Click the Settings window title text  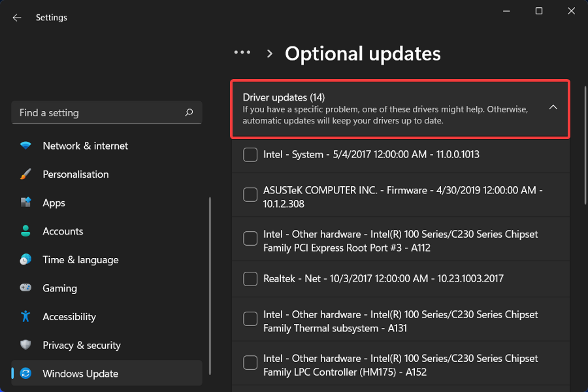[52, 18]
